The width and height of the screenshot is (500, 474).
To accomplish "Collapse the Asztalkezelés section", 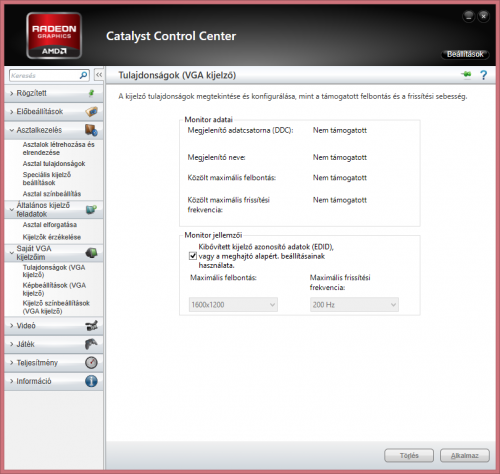I will coord(53,130).
